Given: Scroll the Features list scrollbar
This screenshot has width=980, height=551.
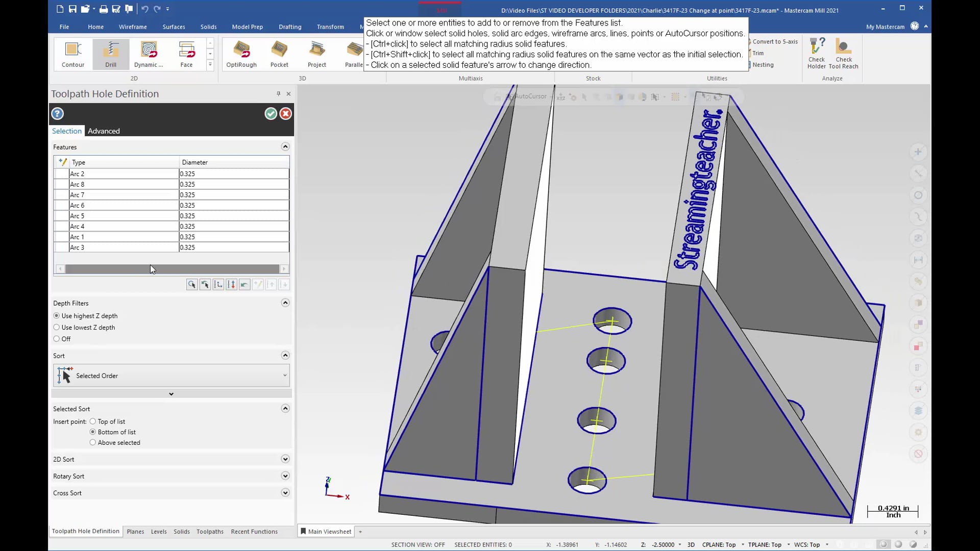Looking at the screenshot, I should click(171, 268).
